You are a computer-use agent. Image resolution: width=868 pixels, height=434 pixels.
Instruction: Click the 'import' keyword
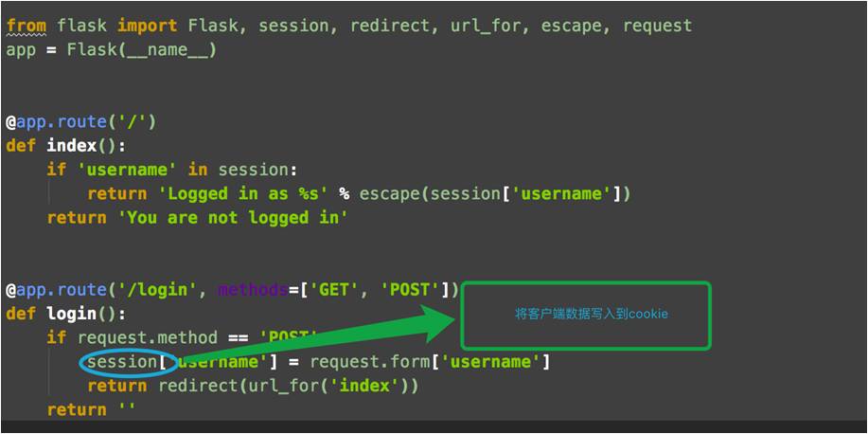click(x=148, y=26)
